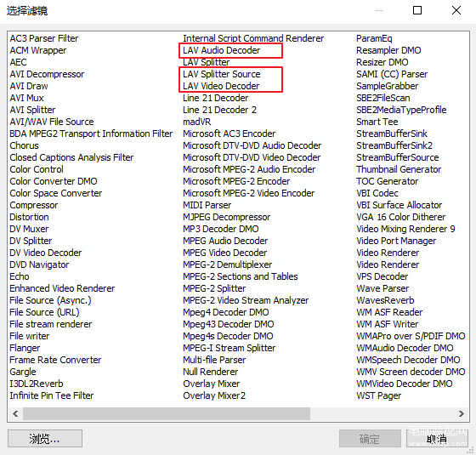
Task: Select MPEG-2 Demultiplexer entry
Action: click(228, 264)
